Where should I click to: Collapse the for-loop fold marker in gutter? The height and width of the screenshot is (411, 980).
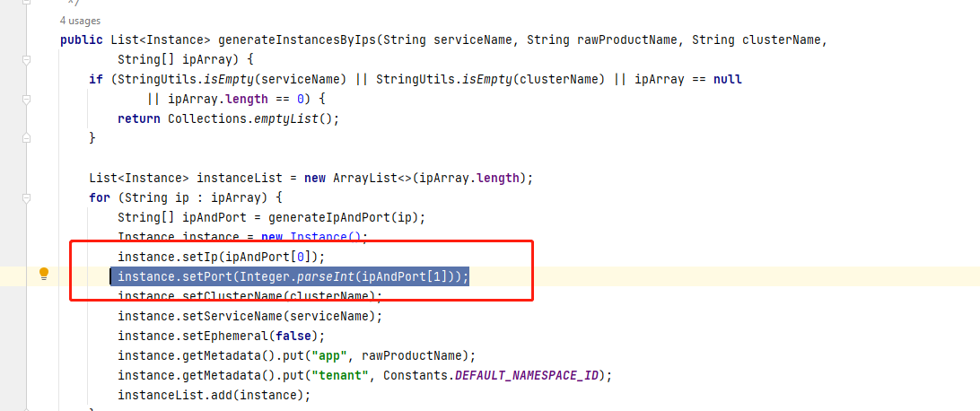click(26, 198)
